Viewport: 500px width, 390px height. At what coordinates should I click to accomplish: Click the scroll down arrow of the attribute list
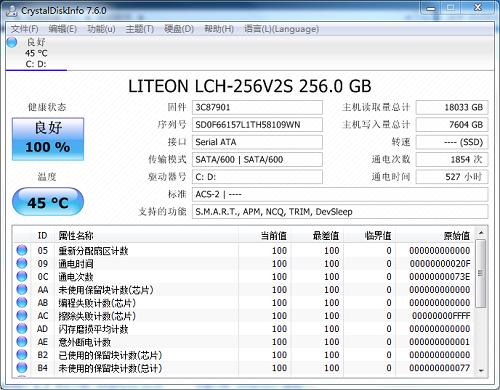481,370
